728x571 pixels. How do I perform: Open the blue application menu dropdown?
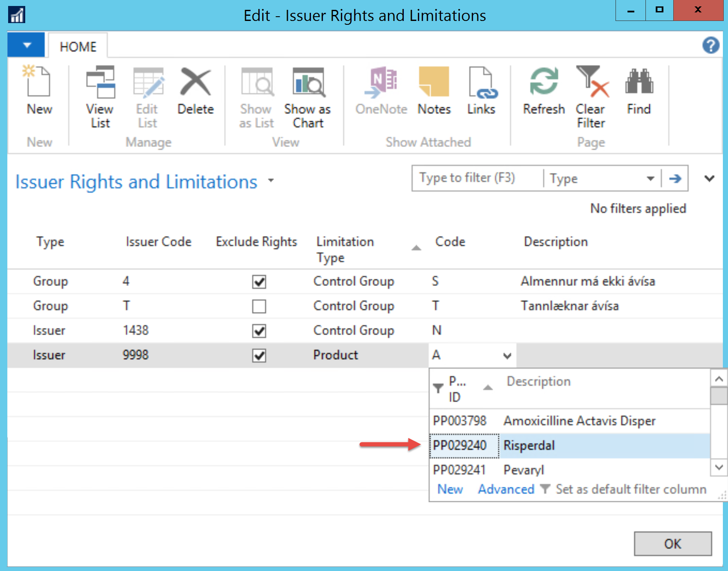(27, 45)
